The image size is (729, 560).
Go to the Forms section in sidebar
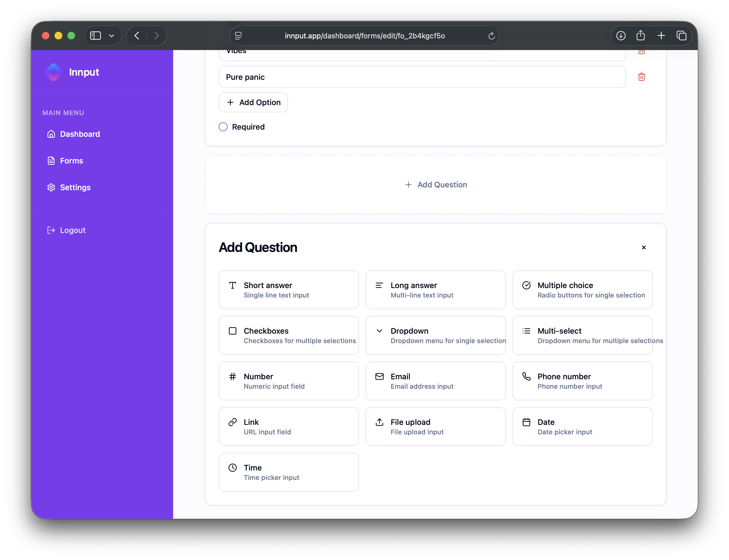pyautogui.click(x=72, y=161)
